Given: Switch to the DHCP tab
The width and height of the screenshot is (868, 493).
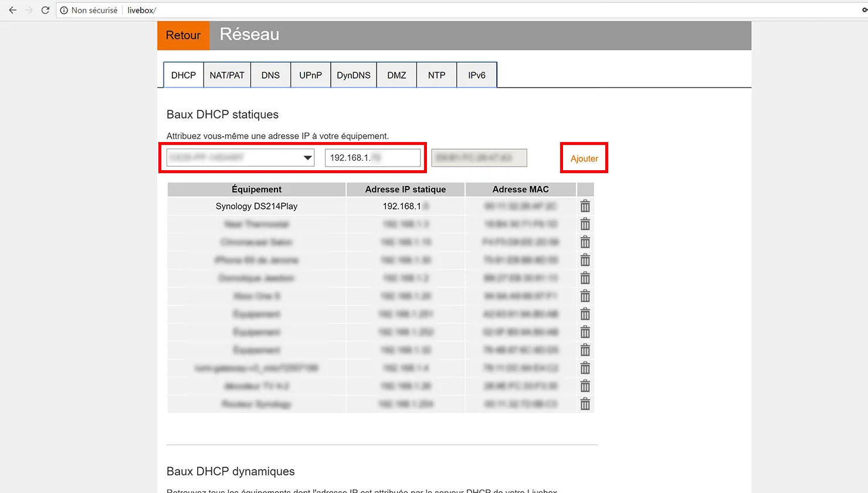Looking at the screenshot, I should point(184,75).
